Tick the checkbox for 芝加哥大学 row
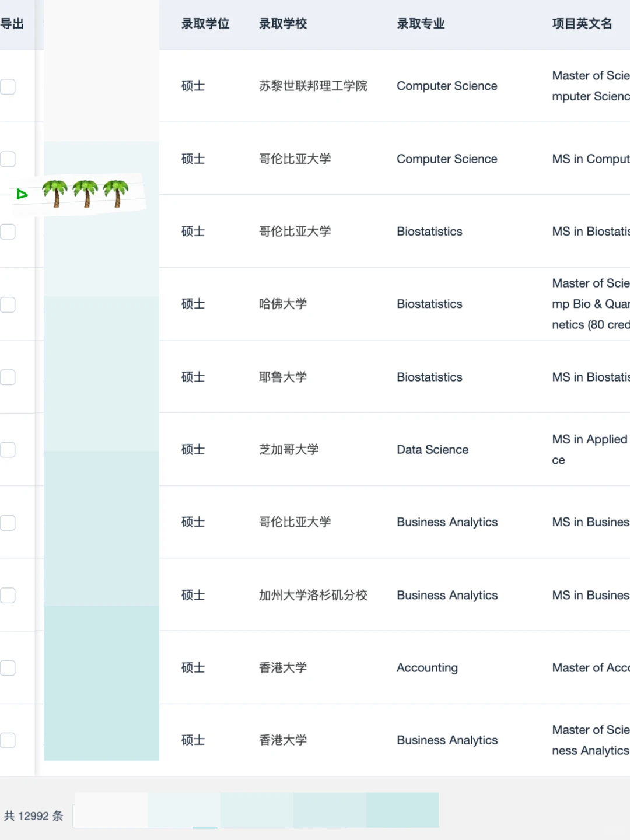Image resolution: width=630 pixels, height=840 pixels. click(x=7, y=450)
